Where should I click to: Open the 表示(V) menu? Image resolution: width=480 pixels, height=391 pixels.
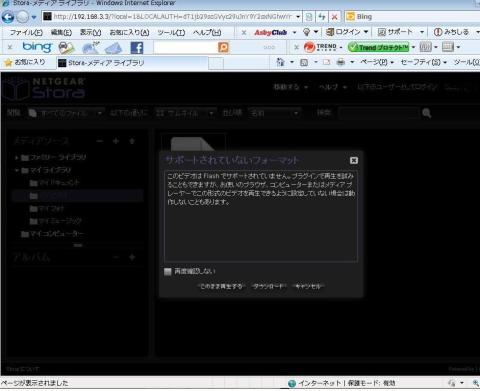click(90, 32)
